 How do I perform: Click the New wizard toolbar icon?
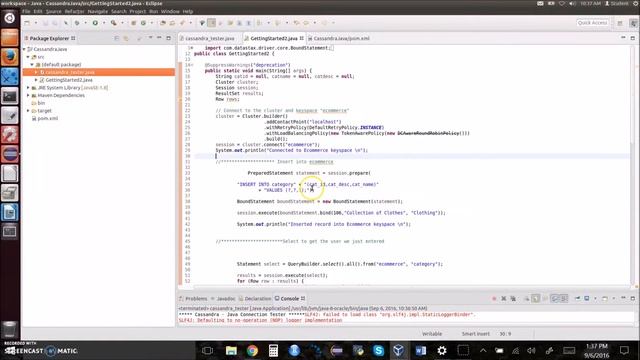27,23
